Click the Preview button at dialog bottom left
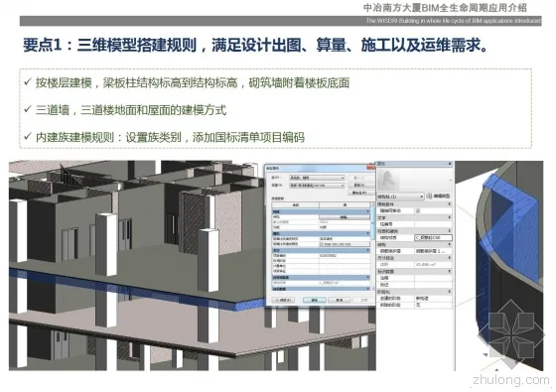The image size is (556, 392). click(x=283, y=300)
